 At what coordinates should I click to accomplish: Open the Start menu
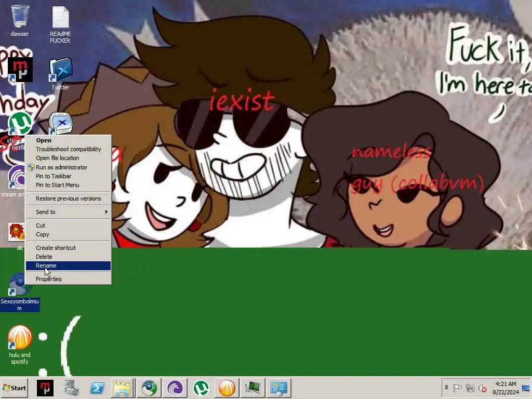click(x=14, y=388)
